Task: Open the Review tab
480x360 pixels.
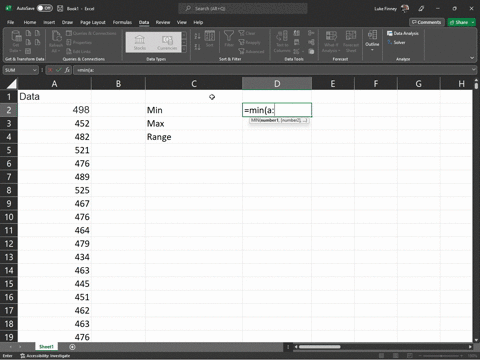Action: 163,22
